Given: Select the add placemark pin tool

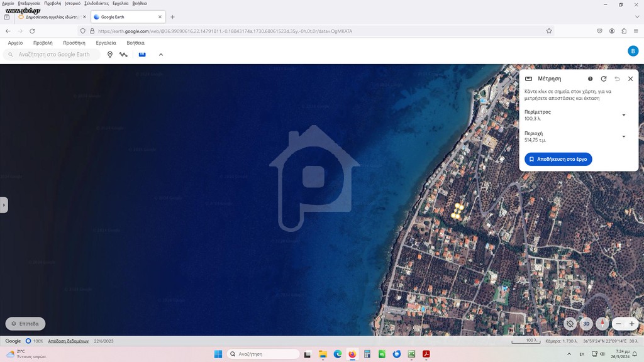Looking at the screenshot, I should [109, 55].
